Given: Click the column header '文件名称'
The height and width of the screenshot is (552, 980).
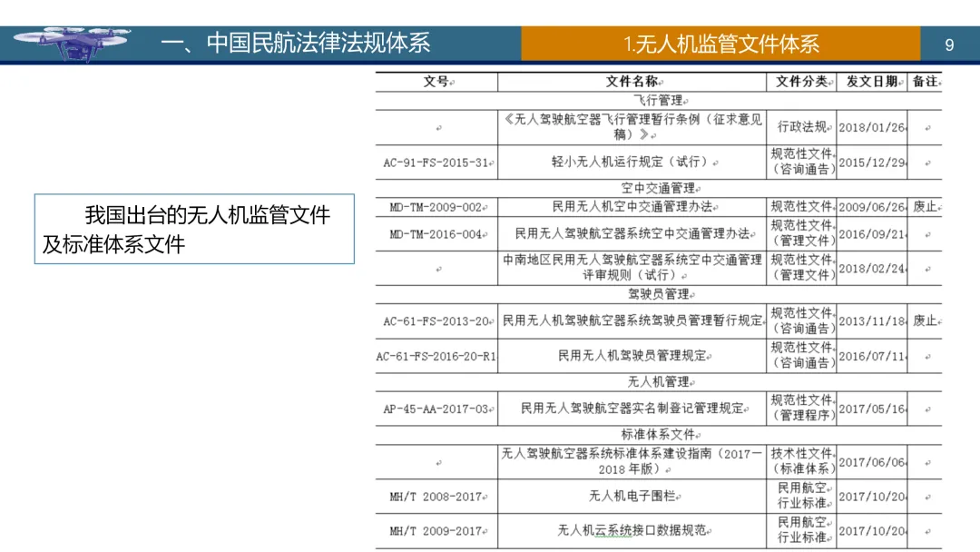Looking at the screenshot, I should point(632,82).
